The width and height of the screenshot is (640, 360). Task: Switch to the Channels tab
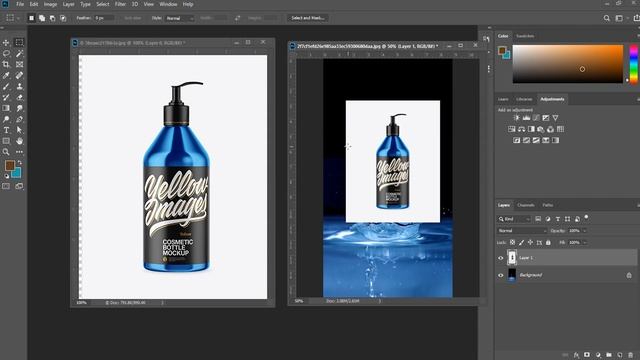pyautogui.click(x=526, y=205)
